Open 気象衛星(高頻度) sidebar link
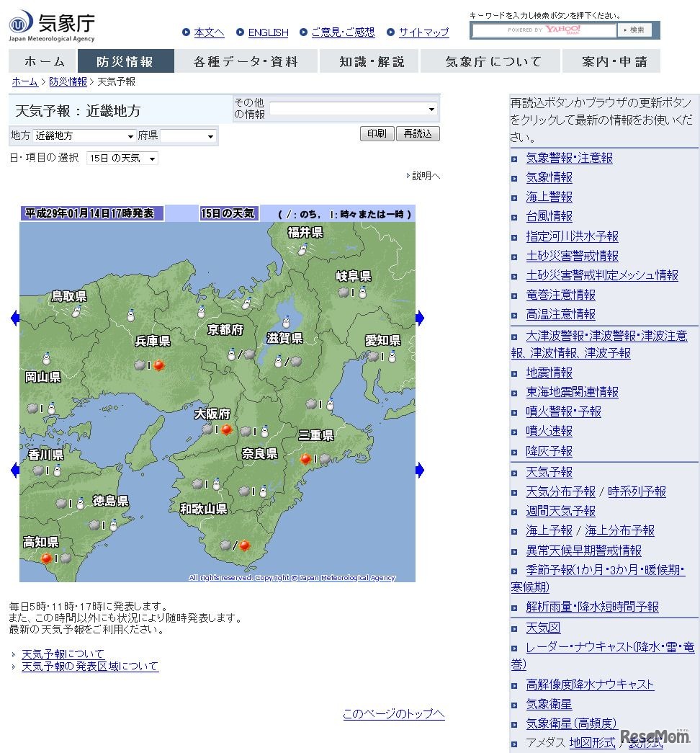The height and width of the screenshot is (753, 700). [571, 723]
